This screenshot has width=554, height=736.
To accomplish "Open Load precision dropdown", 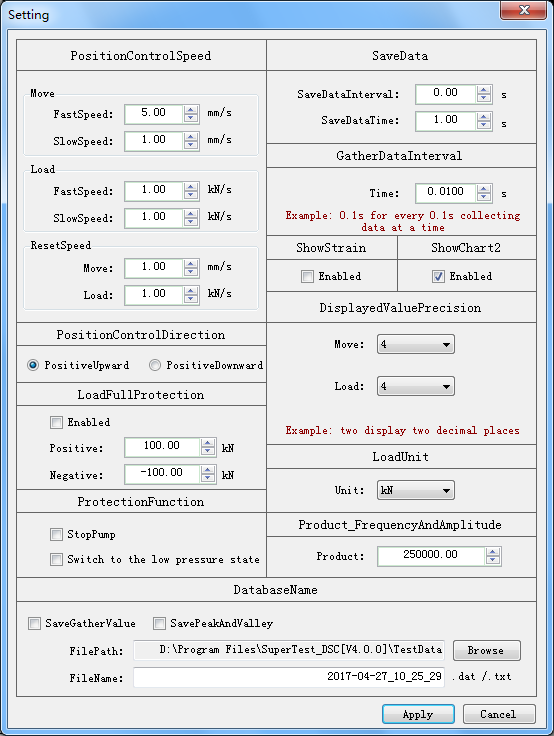I will click(416, 386).
